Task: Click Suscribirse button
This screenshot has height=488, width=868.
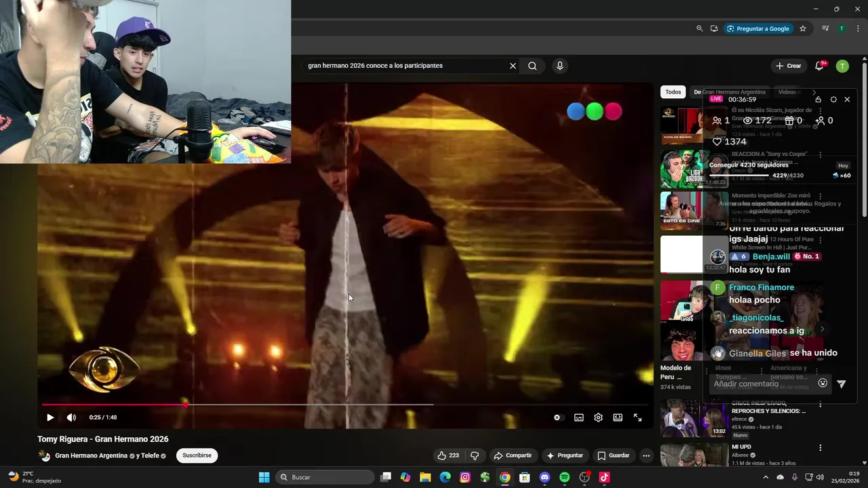Action: [x=197, y=455]
